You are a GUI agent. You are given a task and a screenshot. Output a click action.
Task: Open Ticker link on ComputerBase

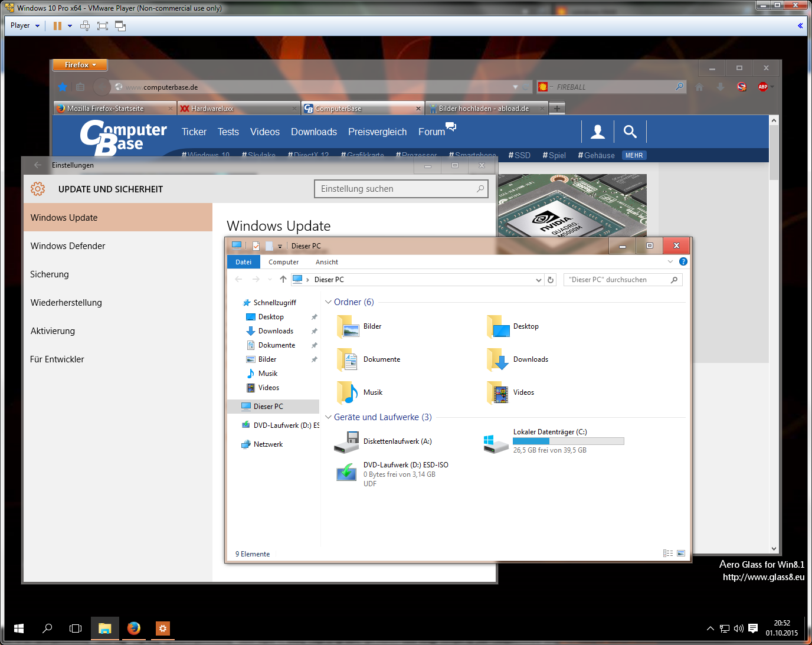[x=194, y=132]
